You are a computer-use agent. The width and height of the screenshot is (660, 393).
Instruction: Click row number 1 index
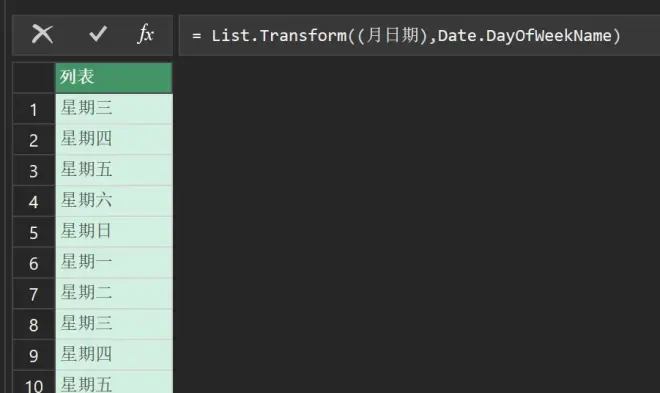[x=34, y=109]
